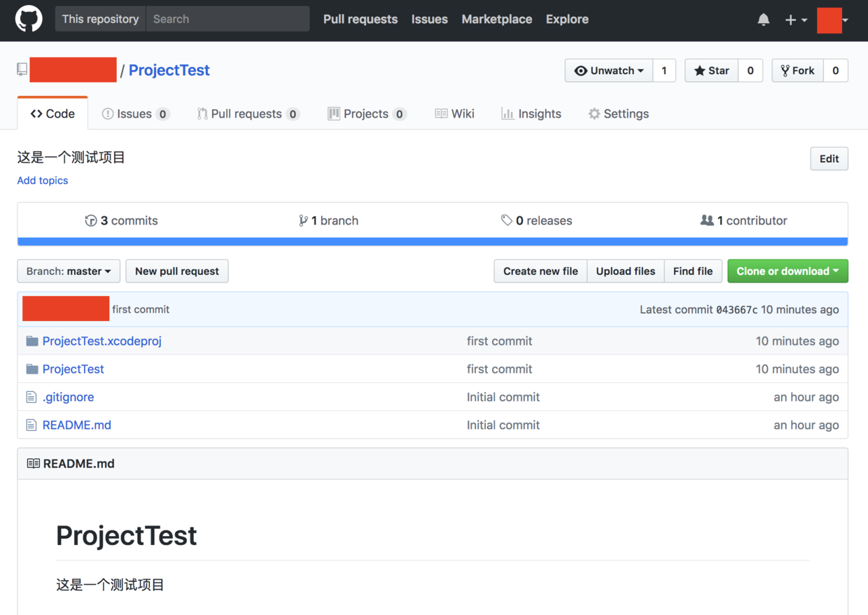Image resolution: width=868 pixels, height=615 pixels.
Task: Click the 3 commits count link
Action: coord(122,220)
